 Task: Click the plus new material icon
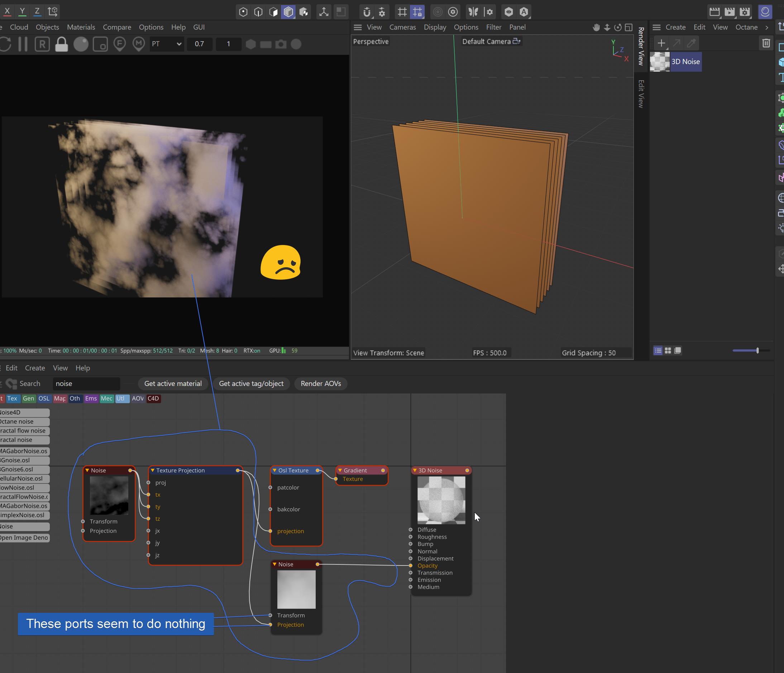click(x=661, y=43)
